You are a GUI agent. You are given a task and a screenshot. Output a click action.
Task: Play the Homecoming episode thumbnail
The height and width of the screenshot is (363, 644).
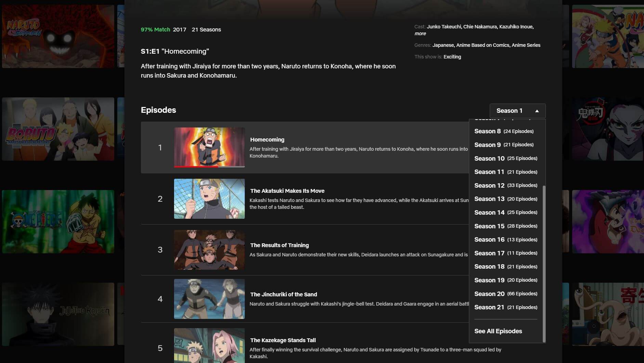(209, 147)
